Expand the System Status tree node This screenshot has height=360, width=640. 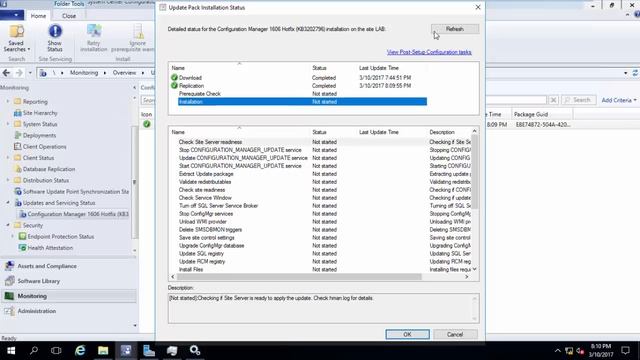click(8, 124)
